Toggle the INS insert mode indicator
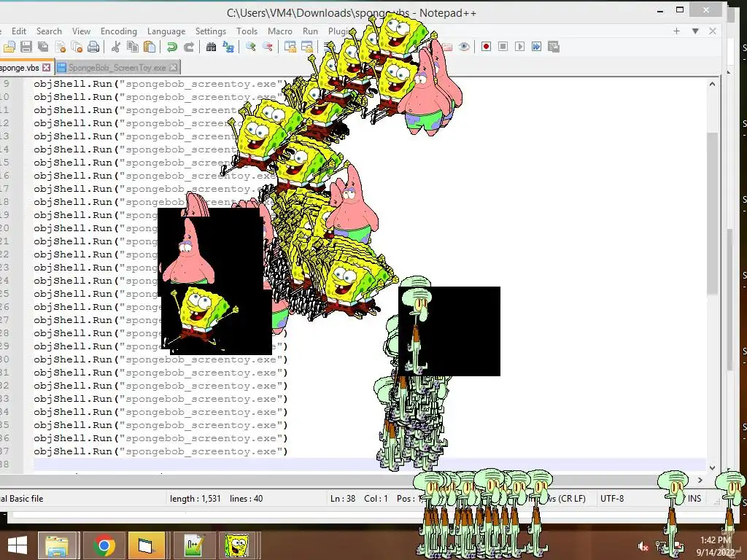This screenshot has height=560, width=747. [694, 499]
